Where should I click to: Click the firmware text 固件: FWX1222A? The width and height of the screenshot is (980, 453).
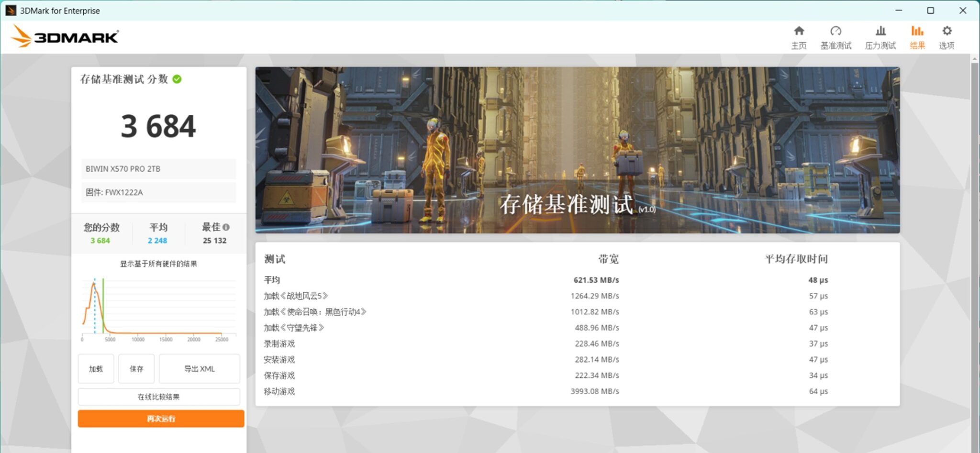point(114,192)
